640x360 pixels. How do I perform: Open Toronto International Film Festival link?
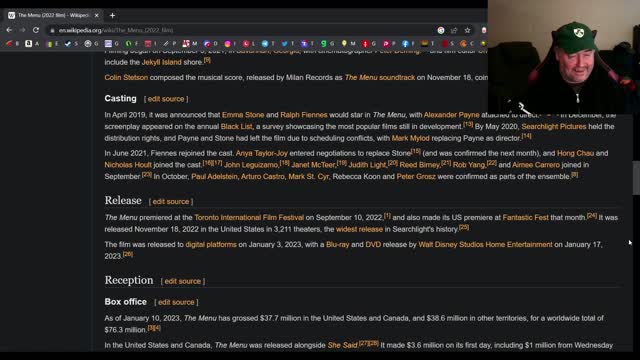click(249, 218)
